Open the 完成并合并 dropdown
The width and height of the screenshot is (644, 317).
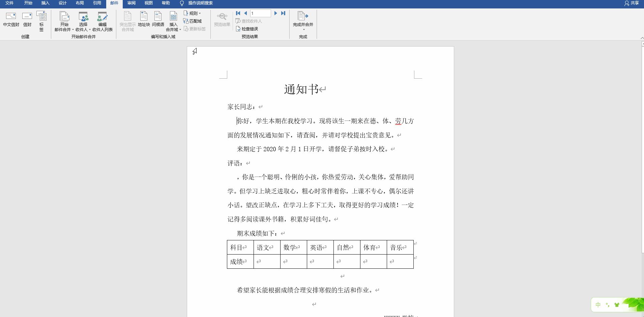tap(303, 21)
